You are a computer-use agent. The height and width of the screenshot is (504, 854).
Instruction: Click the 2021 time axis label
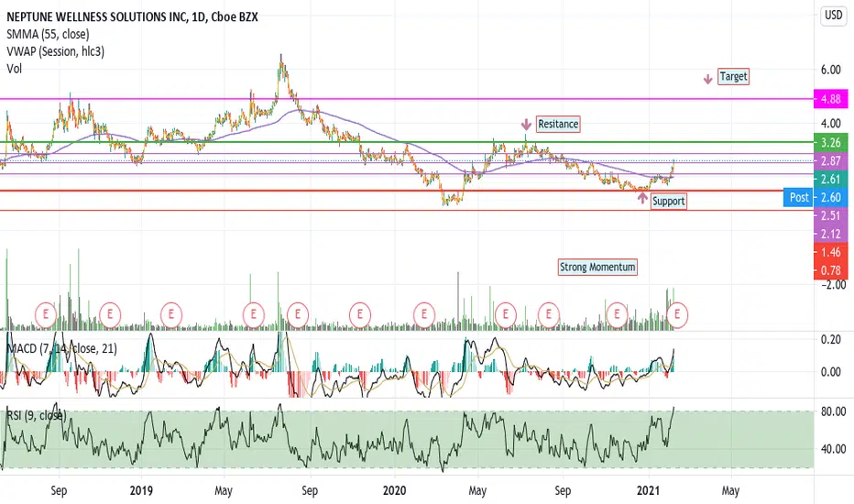click(649, 490)
